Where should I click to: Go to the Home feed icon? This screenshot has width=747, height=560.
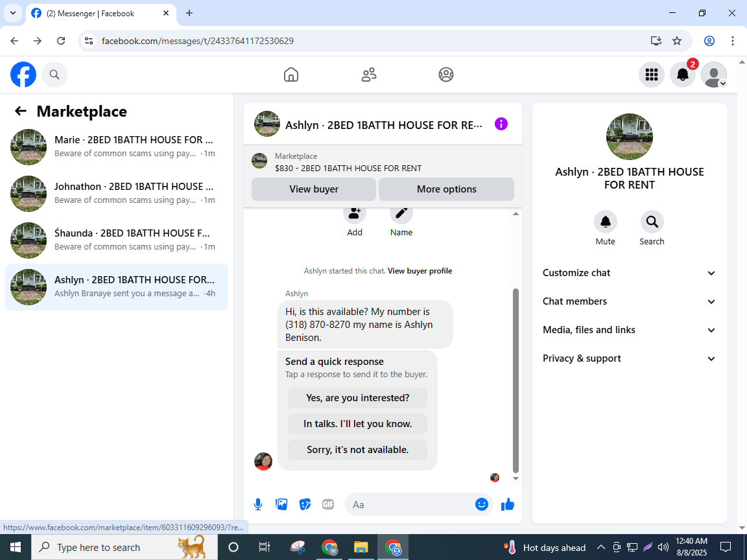[291, 75]
